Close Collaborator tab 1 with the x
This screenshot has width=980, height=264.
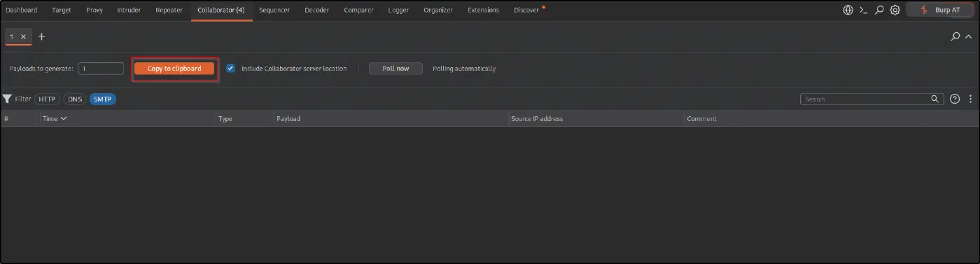23,36
